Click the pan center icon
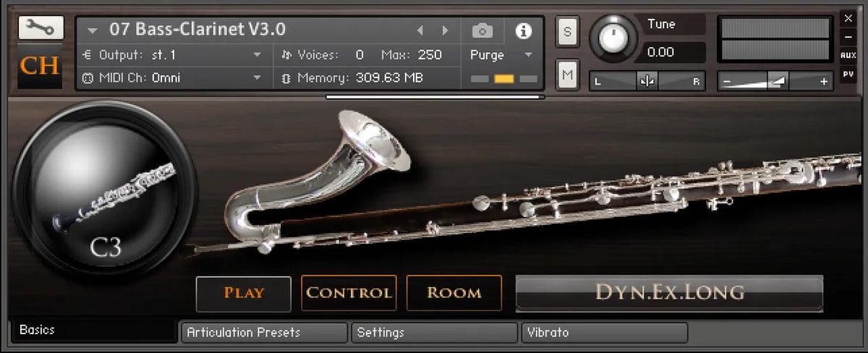The width and height of the screenshot is (868, 353). [x=647, y=82]
